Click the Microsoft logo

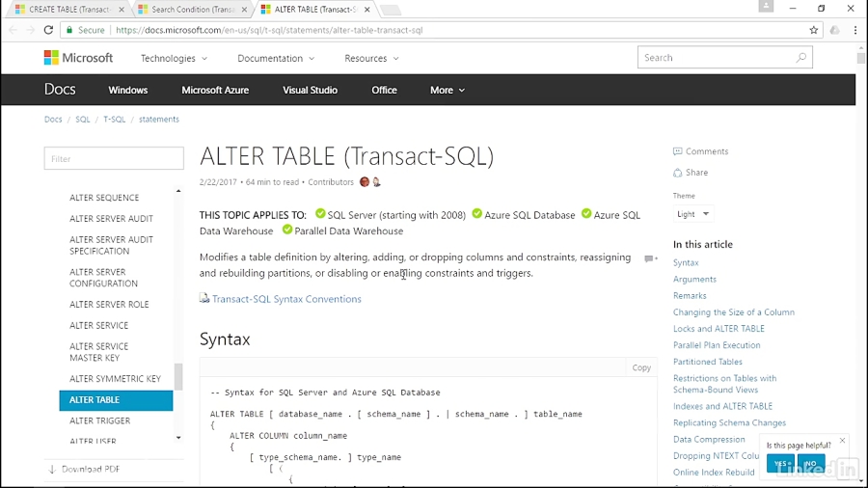[x=79, y=58]
